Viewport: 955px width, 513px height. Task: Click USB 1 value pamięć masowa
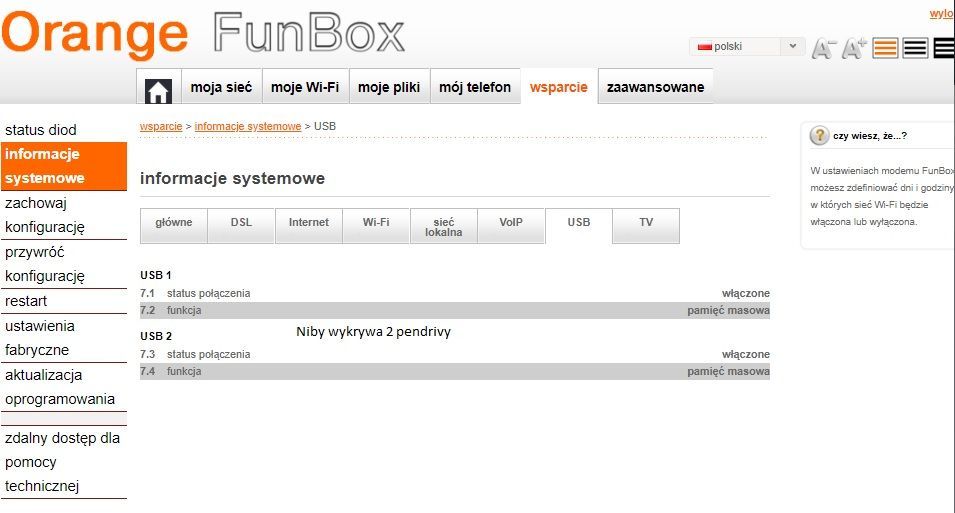click(728, 310)
